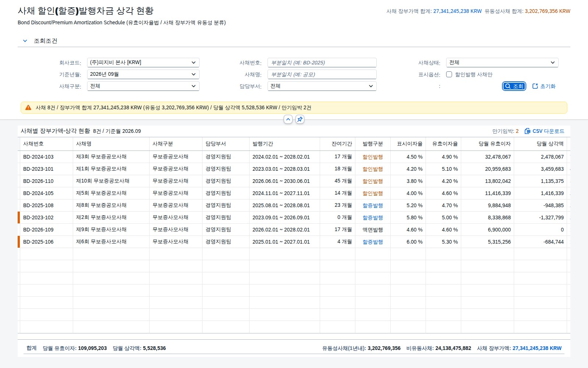Click the 잔여기간 column header
The image size is (588, 368).
coord(337,144)
